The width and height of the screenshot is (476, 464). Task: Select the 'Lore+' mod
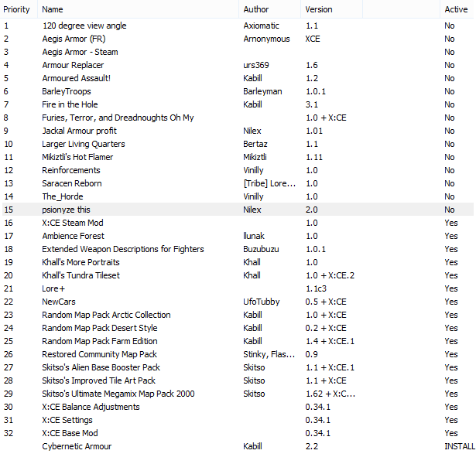53,288
